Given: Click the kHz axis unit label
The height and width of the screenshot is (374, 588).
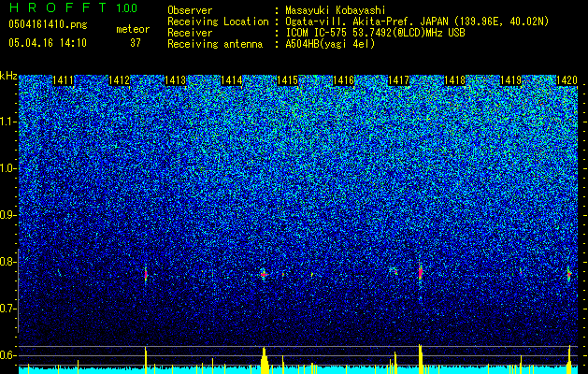Looking at the screenshot, I should [8, 76].
